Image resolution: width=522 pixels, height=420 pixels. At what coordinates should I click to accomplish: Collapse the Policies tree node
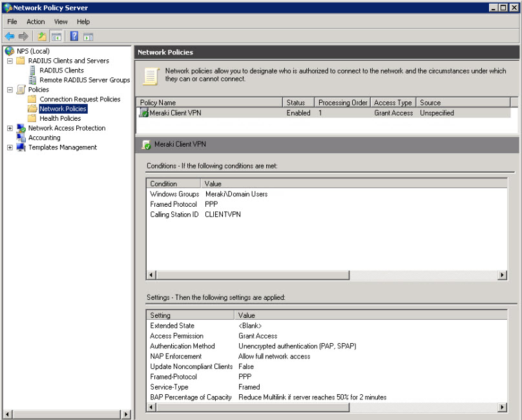(10, 90)
